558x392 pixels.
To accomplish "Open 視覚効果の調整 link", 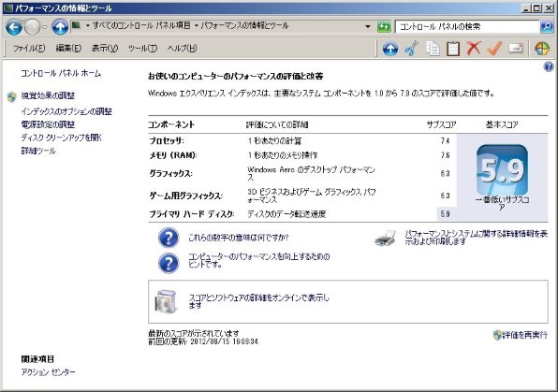I will pyautogui.click(x=48, y=95).
